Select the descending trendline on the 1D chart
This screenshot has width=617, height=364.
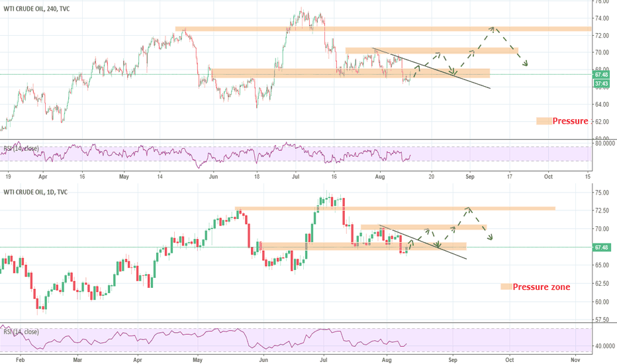point(422,242)
